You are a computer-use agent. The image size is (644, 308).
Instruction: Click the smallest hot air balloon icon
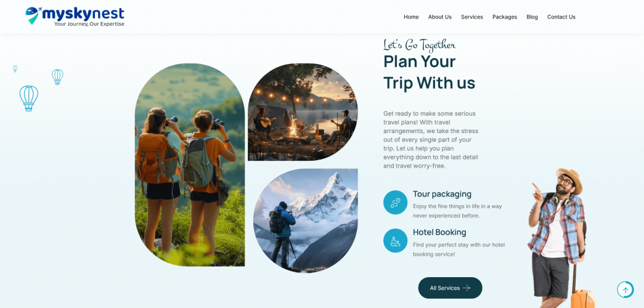point(15,68)
